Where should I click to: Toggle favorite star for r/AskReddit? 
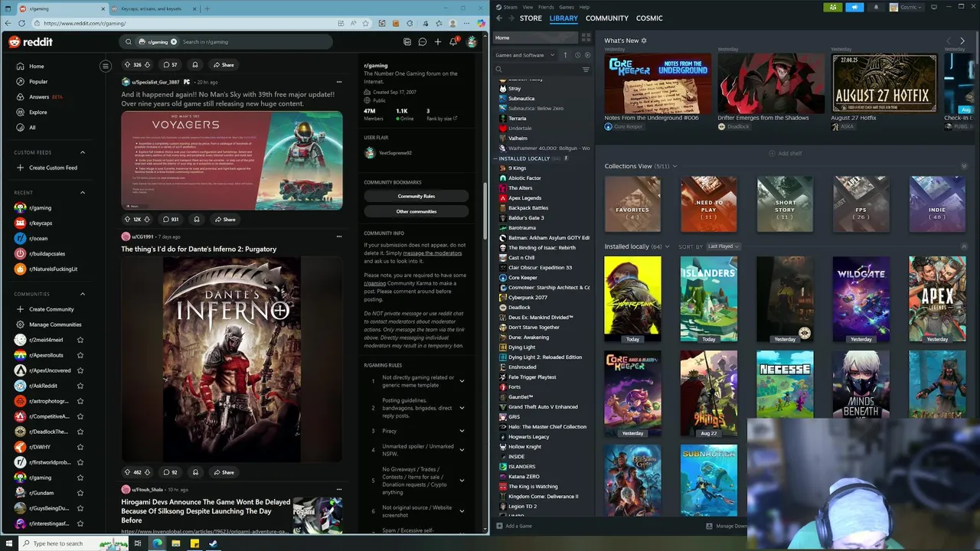click(x=80, y=386)
